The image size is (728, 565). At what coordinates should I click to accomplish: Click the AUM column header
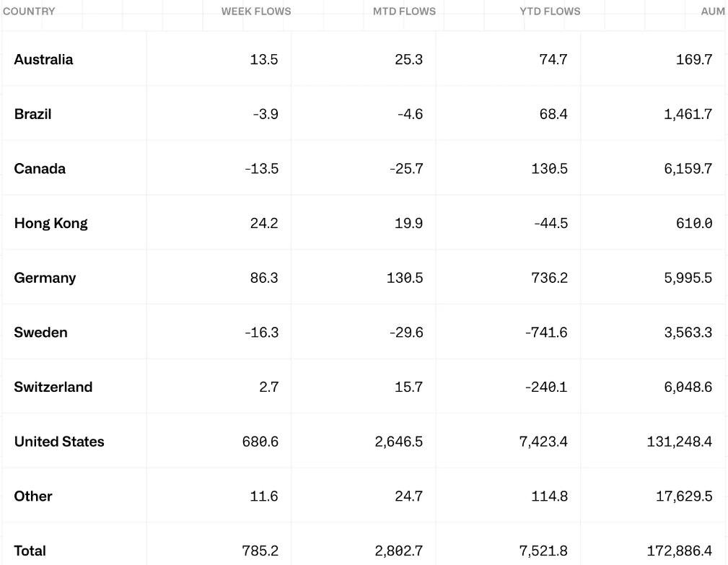point(713,11)
